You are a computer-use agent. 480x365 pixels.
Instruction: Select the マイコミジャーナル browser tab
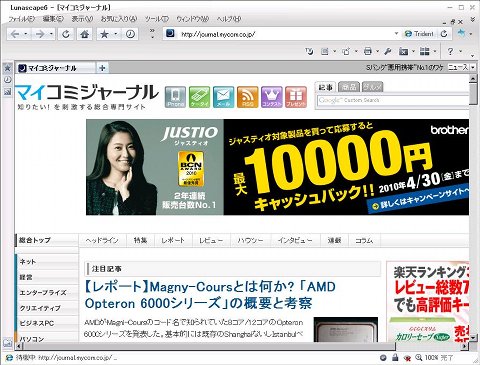tap(56, 68)
